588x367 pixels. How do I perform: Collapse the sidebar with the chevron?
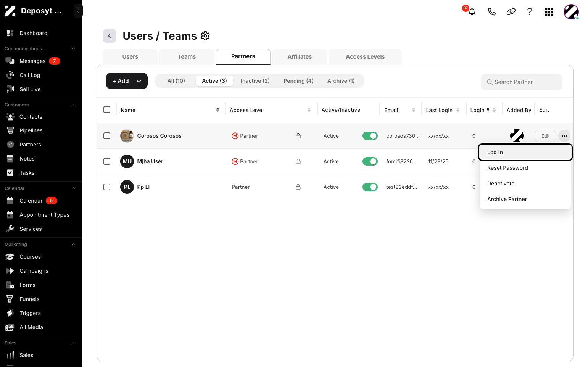coord(78,11)
